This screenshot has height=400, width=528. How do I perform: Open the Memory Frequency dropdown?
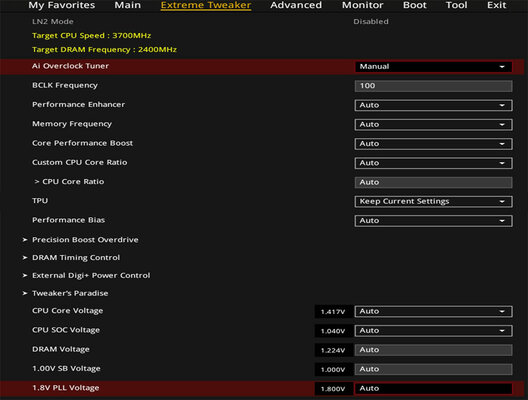(433, 125)
